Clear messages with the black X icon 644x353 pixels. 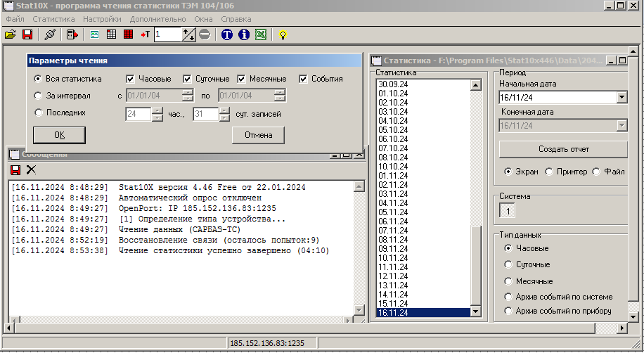[x=31, y=169]
